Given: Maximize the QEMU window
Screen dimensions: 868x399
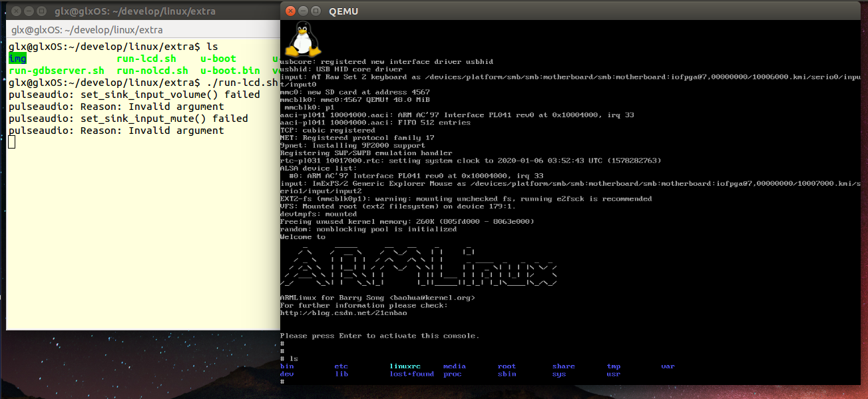Looking at the screenshot, I should [x=316, y=11].
